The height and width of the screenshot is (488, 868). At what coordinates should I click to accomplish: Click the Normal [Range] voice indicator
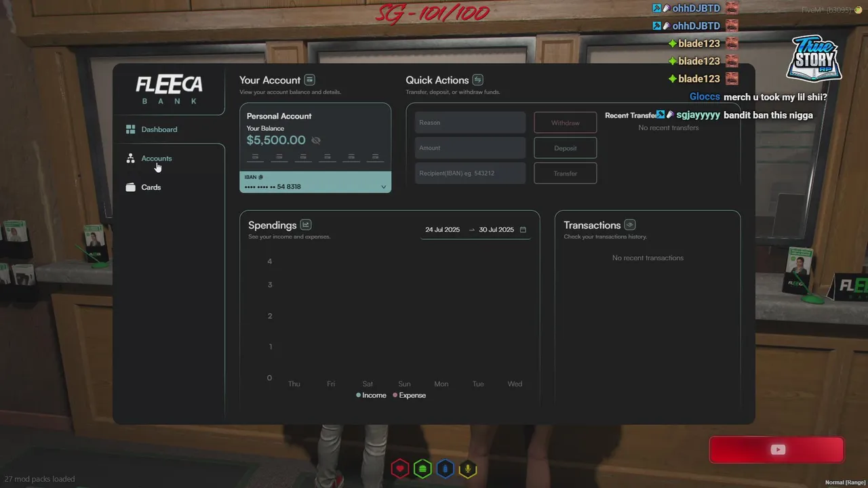(x=845, y=482)
